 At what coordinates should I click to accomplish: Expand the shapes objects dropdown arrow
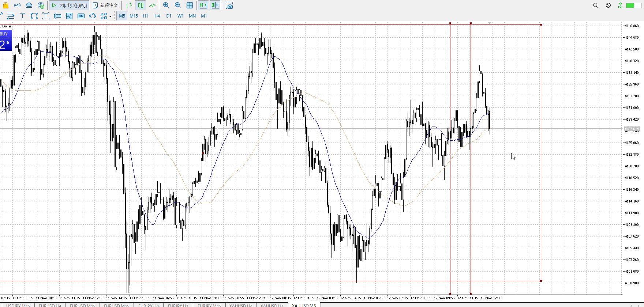click(110, 16)
